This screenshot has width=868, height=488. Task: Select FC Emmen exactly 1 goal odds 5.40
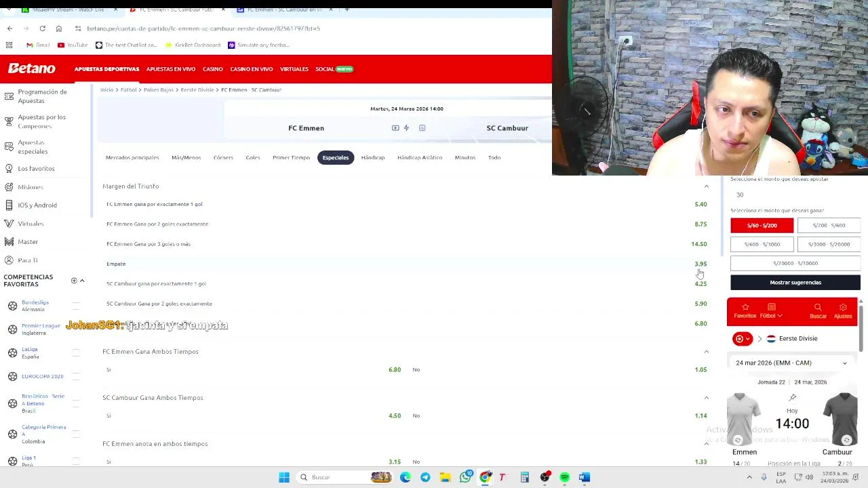pos(701,204)
